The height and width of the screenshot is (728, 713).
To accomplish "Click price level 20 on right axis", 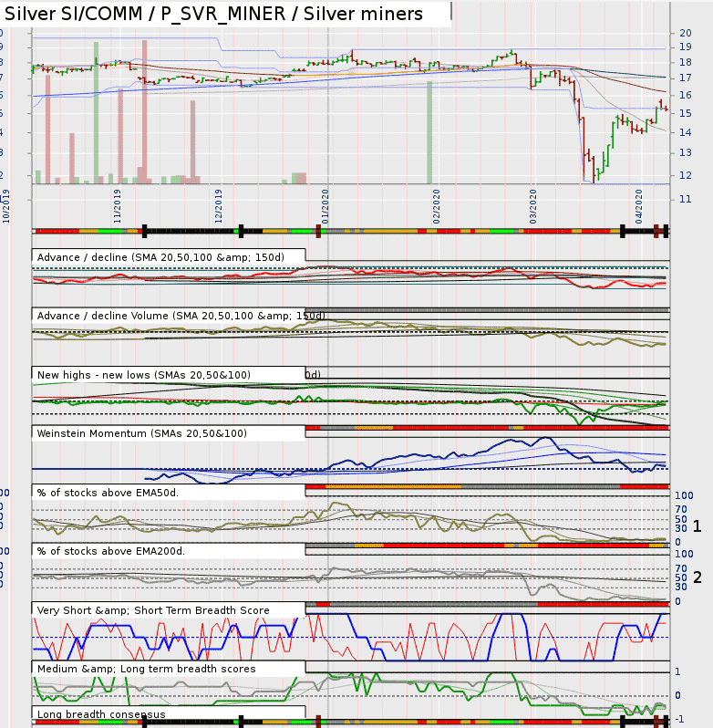I will point(685,33).
